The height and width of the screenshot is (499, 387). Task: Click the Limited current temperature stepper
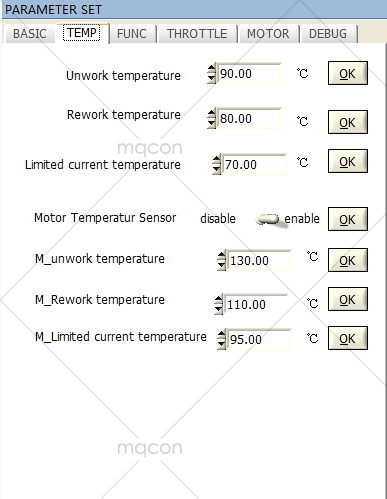[x=216, y=164]
